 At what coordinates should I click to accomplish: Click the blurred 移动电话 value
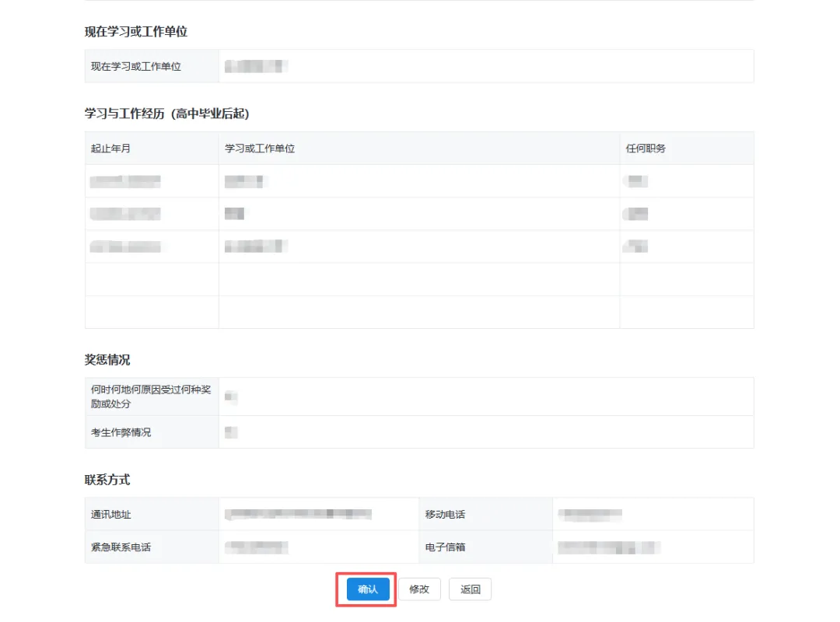[x=590, y=514]
